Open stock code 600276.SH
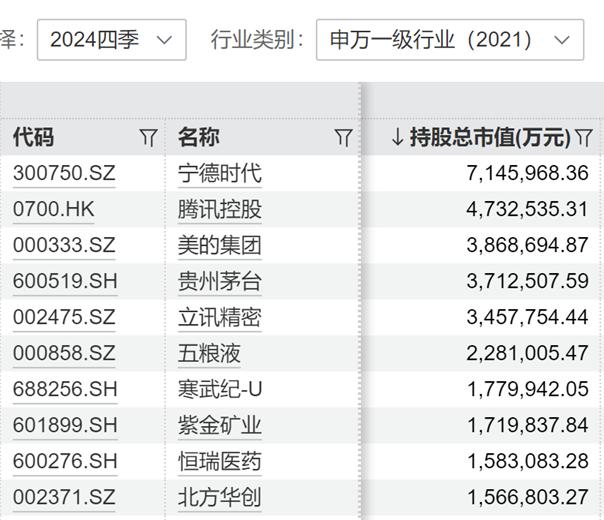This screenshot has width=604, height=520. (x=65, y=461)
